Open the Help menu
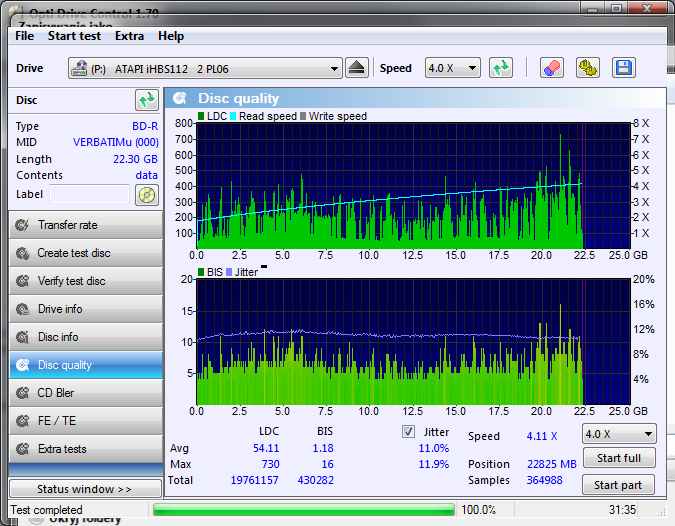675x526 pixels. [x=171, y=36]
